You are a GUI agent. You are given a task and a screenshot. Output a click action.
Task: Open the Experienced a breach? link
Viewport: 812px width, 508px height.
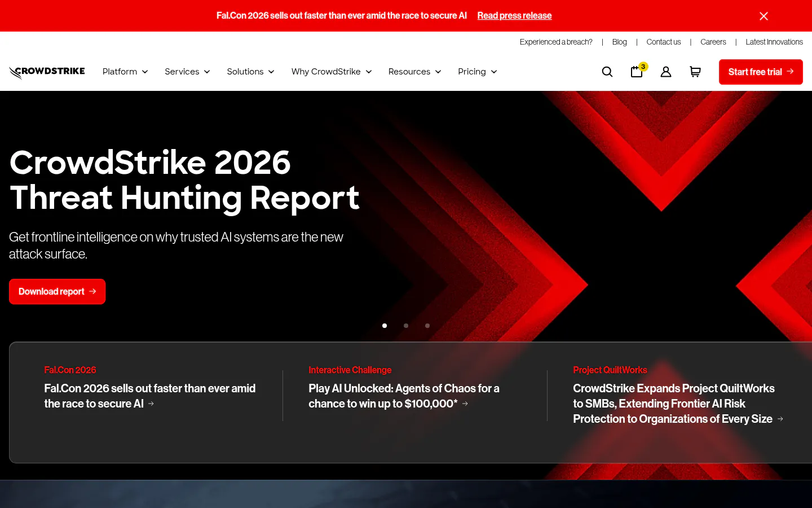pos(556,42)
